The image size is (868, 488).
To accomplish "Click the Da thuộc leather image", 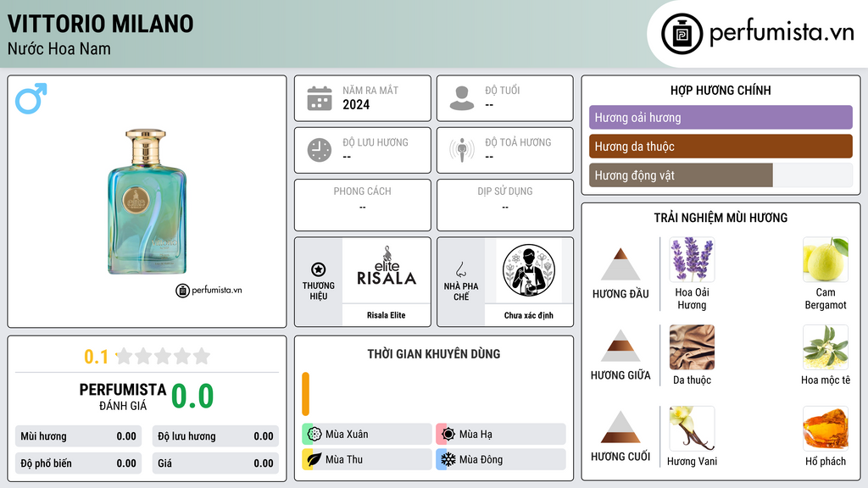I will coord(692,347).
